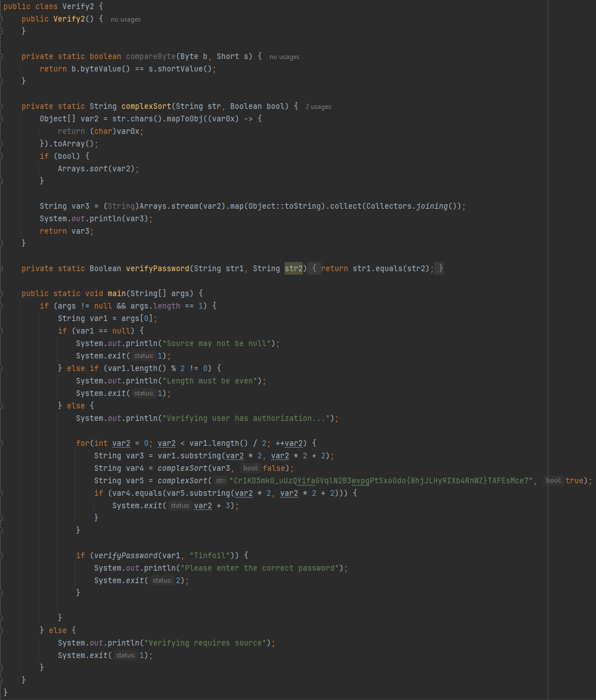Select the highlighted str2 parameter
Image resolution: width=596 pixels, height=700 pixels.
(x=294, y=268)
